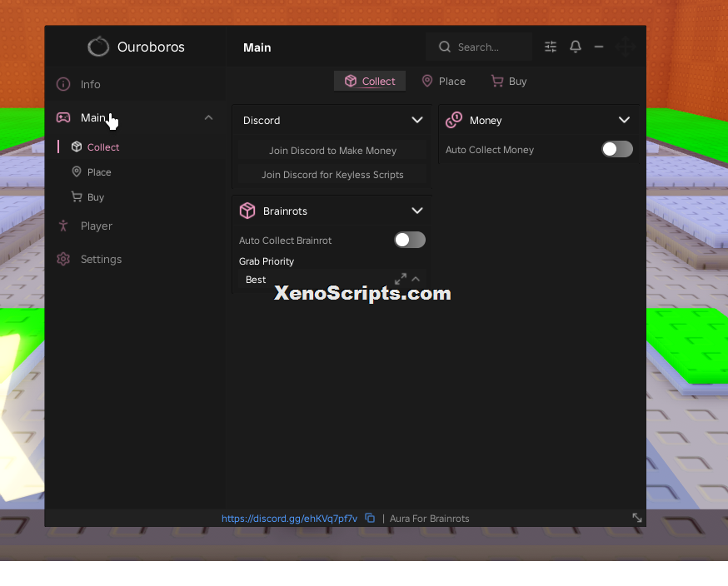This screenshot has height=586, width=728.
Task: Select Buy under Main in sidebar
Action: tap(137, 196)
